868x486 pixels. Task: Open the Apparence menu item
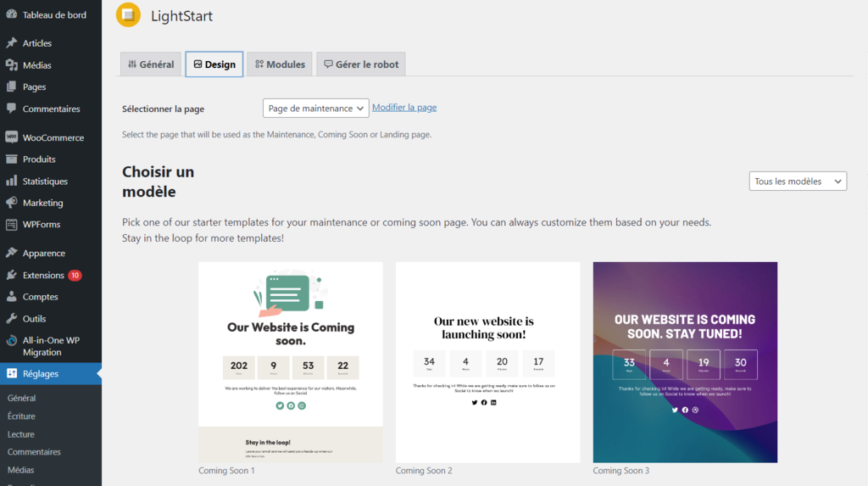[x=51, y=254]
